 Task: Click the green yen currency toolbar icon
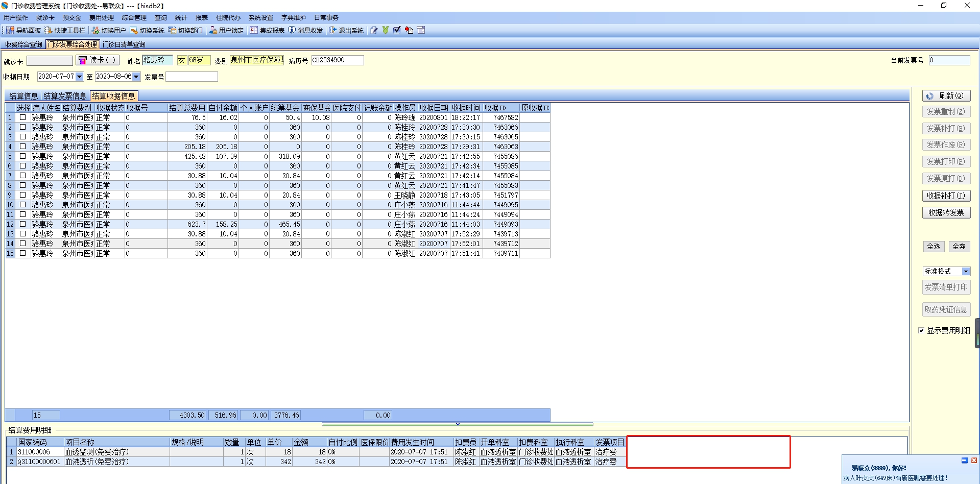click(386, 30)
